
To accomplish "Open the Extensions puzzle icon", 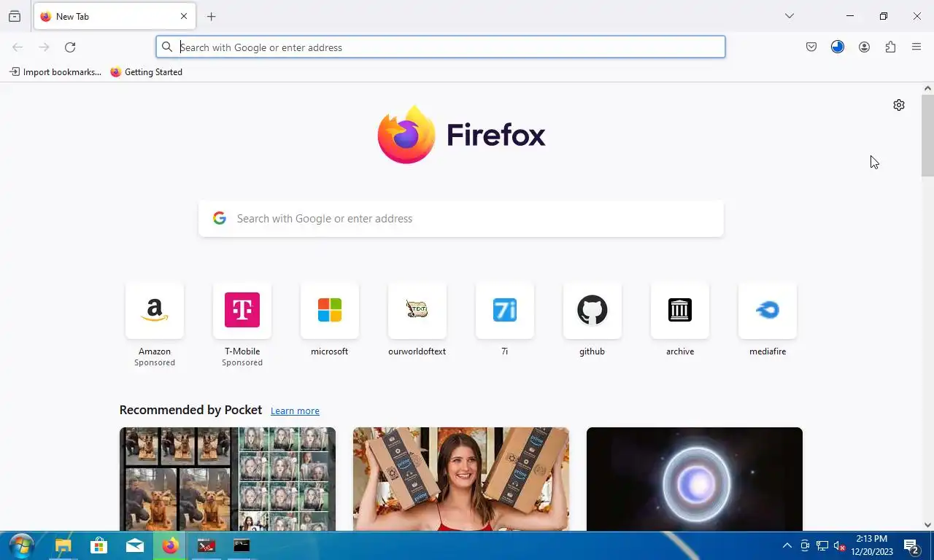I will point(890,47).
